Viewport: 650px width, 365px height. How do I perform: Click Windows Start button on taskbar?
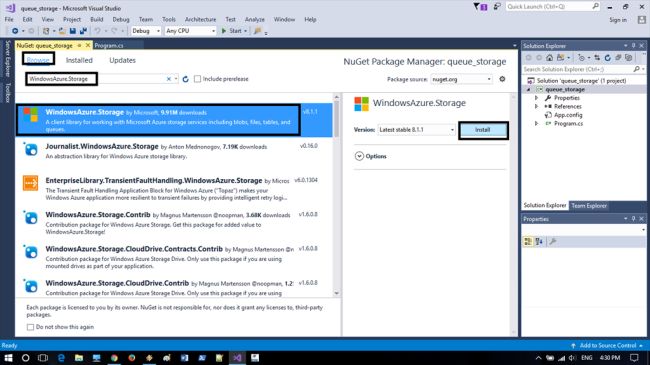(x=8, y=358)
